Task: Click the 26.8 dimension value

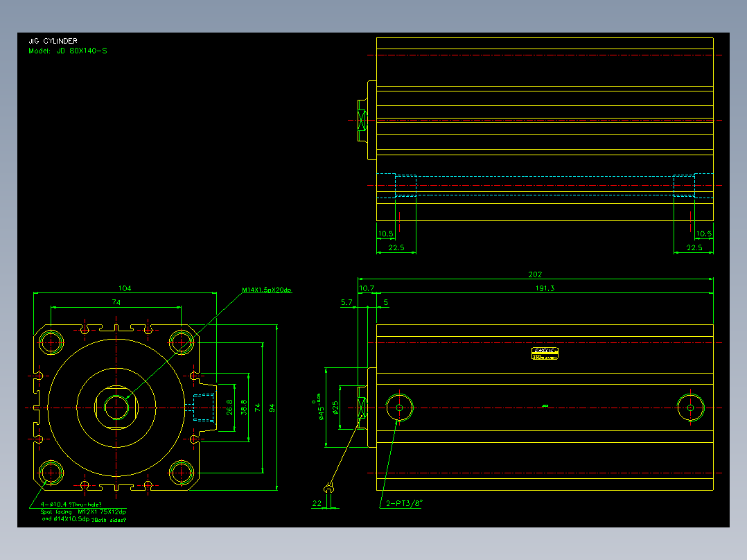Action: pyautogui.click(x=229, y=408)
